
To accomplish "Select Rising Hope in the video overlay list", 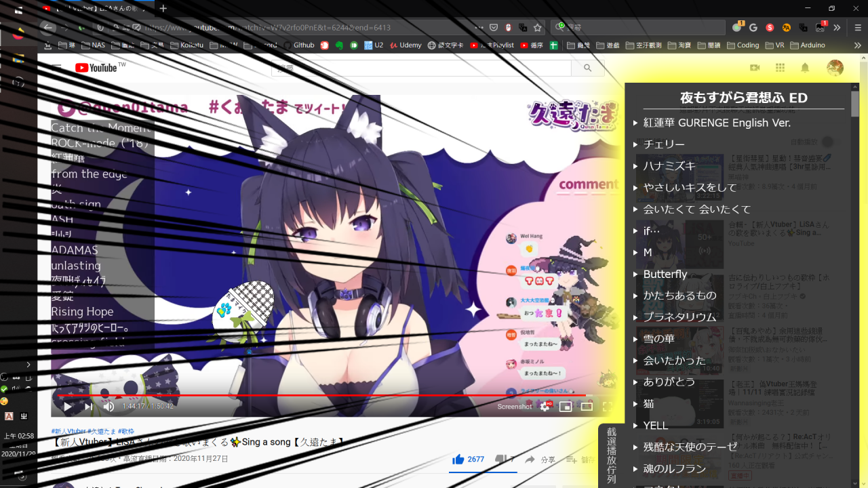I will click(x=82, y=312).
